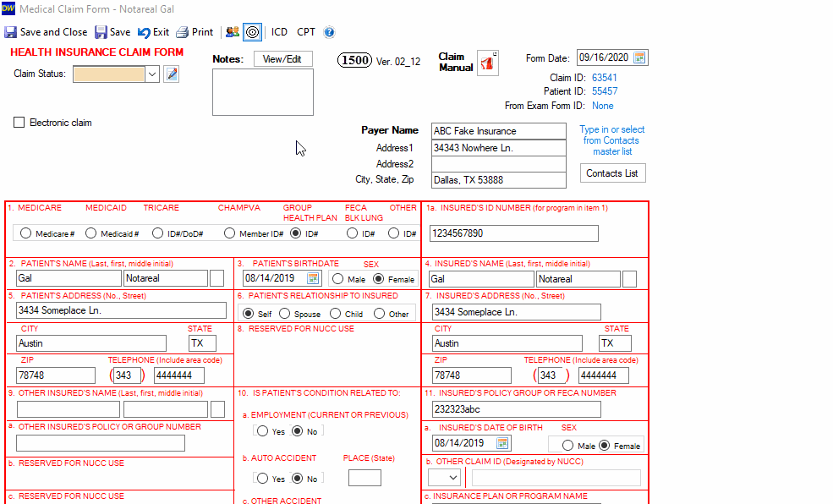Screen dimensions: 833x504
Task: Click the Claim ID 63541 link
Action: 605,78
